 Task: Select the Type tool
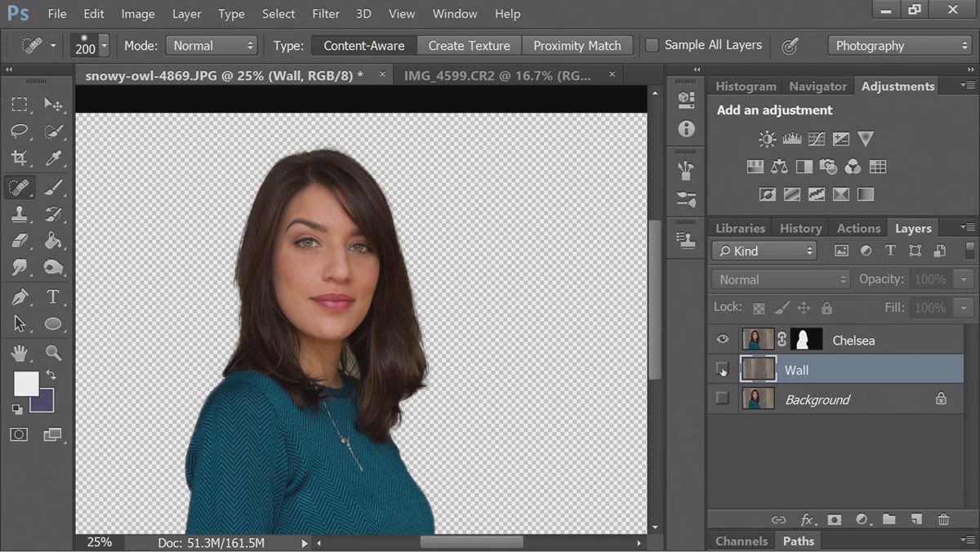click(x=53, y=297)
